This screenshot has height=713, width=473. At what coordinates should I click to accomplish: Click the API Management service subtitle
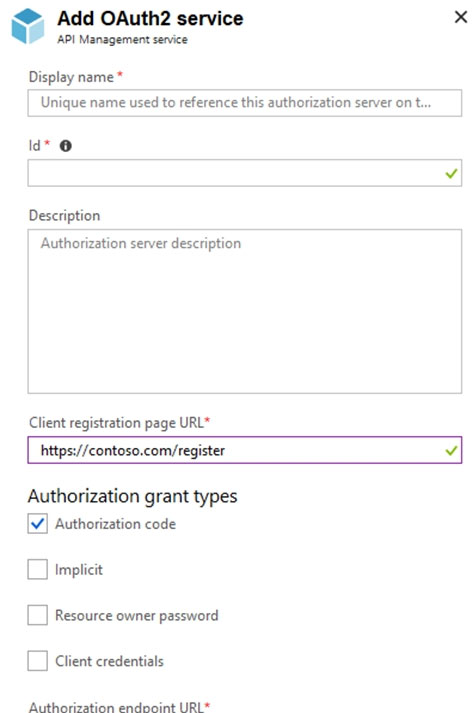point(122,40)
